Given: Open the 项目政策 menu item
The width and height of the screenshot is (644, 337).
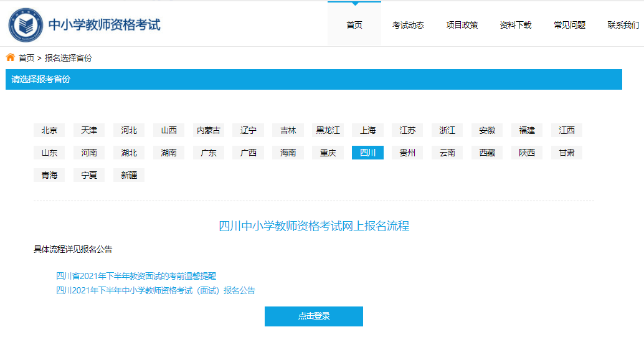Looking at the screenshot, I should tap(462, 25).
